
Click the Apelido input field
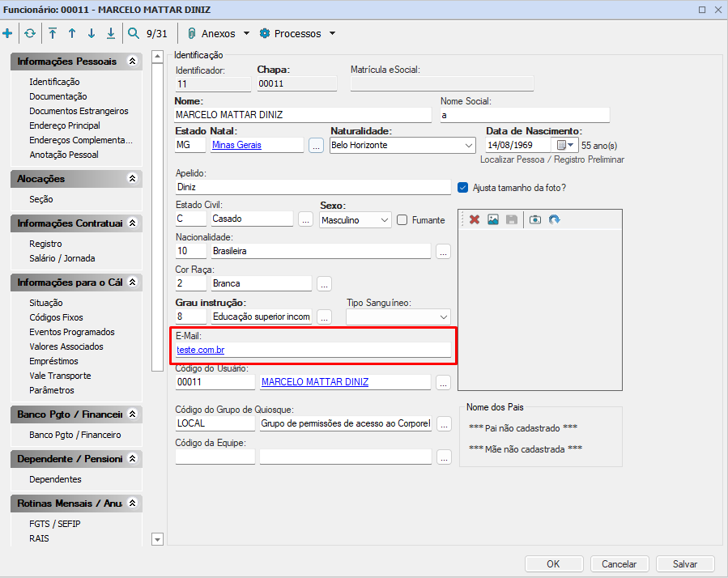tap(312, 187)
